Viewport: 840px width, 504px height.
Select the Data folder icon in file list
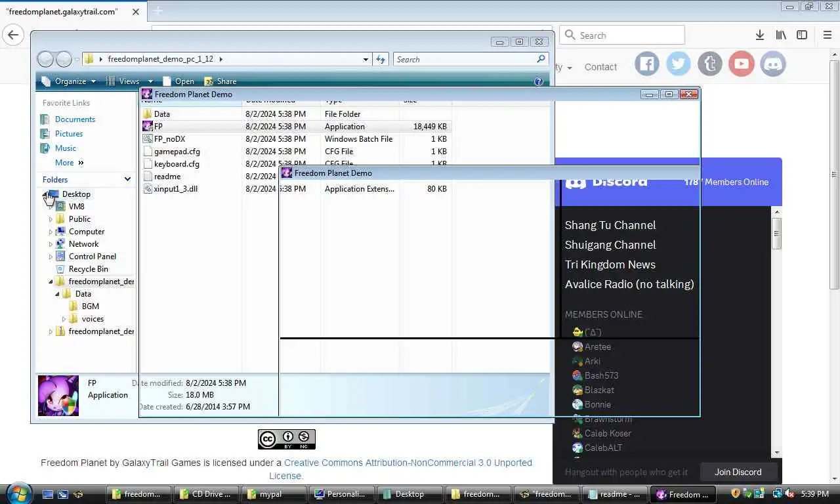tap(148, 114)
